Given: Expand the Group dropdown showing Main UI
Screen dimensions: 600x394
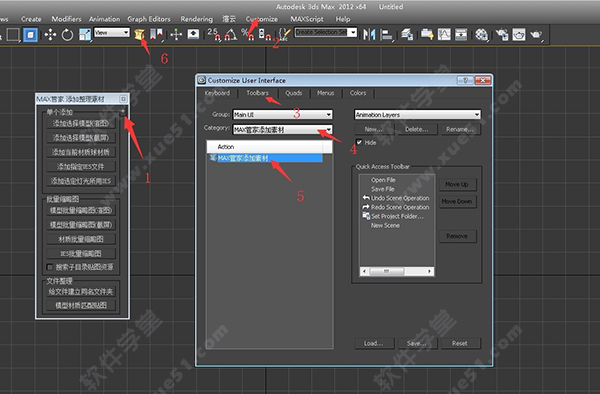Looking at the screenshot, I should 282,114.
